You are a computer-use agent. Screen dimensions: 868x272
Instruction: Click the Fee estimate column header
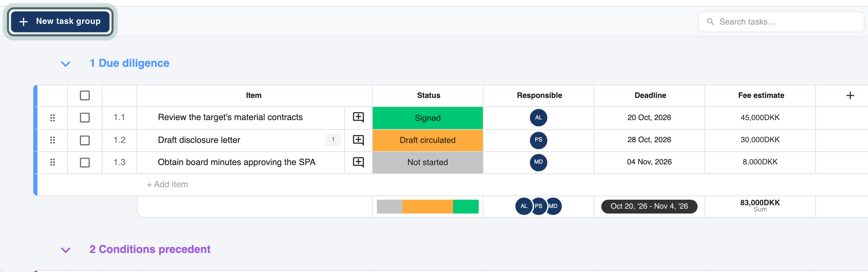coord(761,96)
